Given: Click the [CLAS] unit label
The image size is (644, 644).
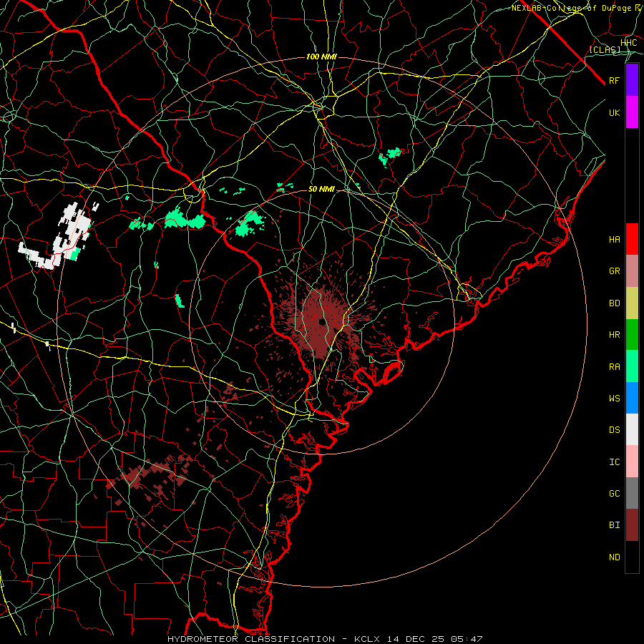Looking at the screenshot, I should coord(605,49).
